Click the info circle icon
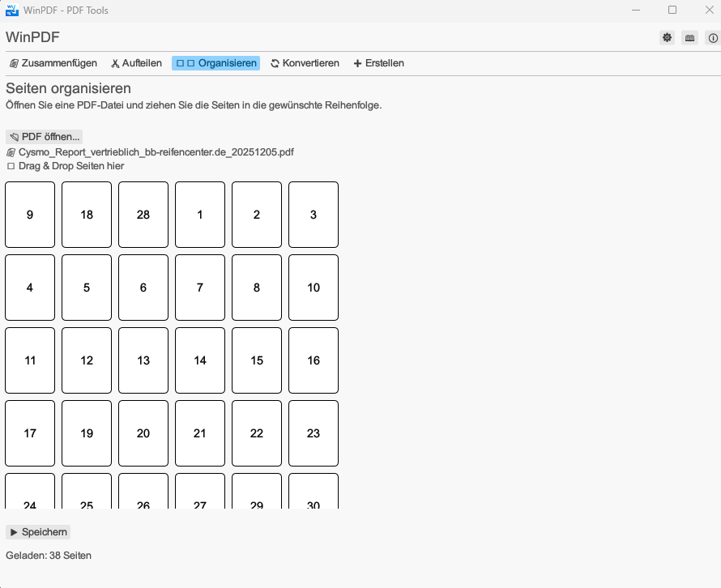Image resolution: width=721 pixels, height=588 pixels. pyautogui.click(x=712, y=38)
